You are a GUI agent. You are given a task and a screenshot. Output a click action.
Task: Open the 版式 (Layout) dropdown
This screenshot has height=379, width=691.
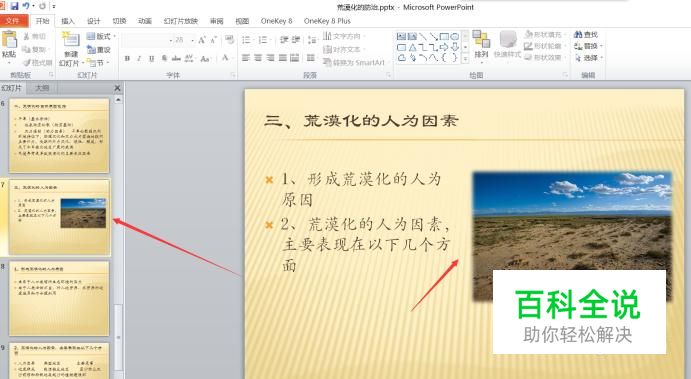pyautogui.click(x=101, y=36)
